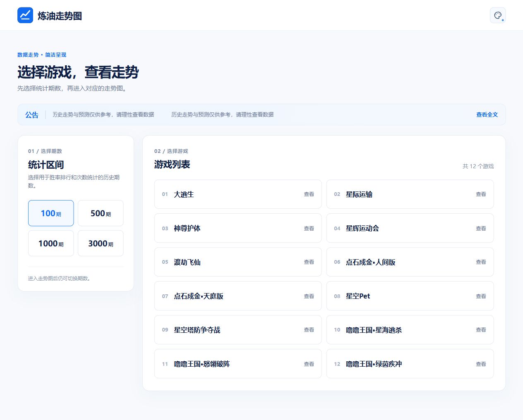Click the 进入走势图后仍可切换期数 note

[x=60, y=278]
